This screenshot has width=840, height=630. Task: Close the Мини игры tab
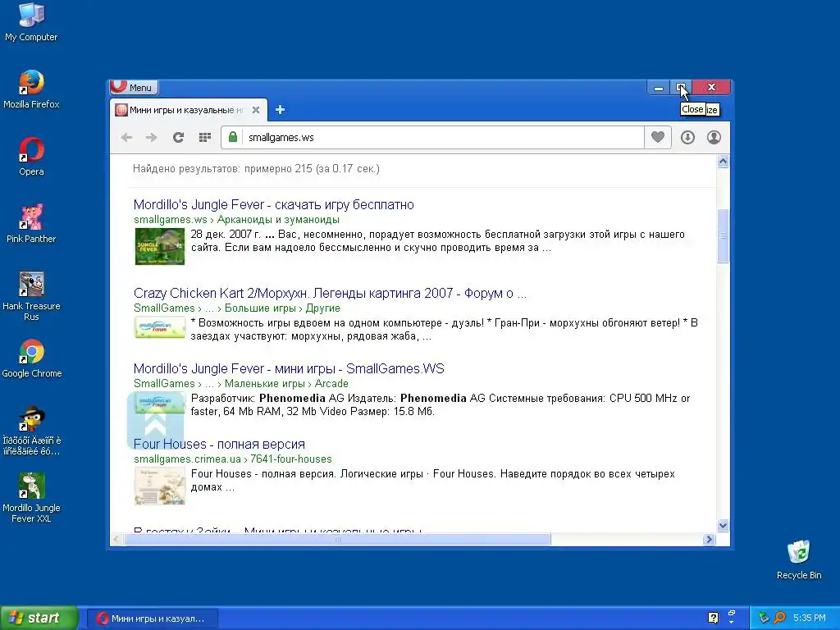tap(256, 110)
